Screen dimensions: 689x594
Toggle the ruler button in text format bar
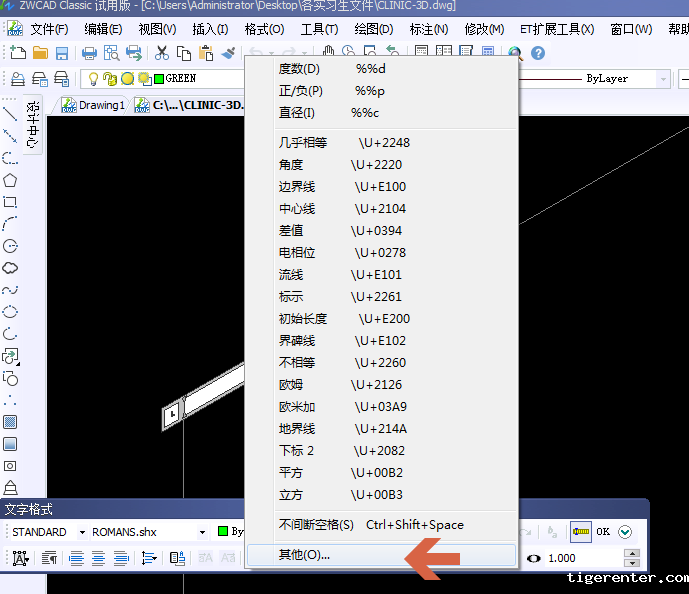(581, 532)
